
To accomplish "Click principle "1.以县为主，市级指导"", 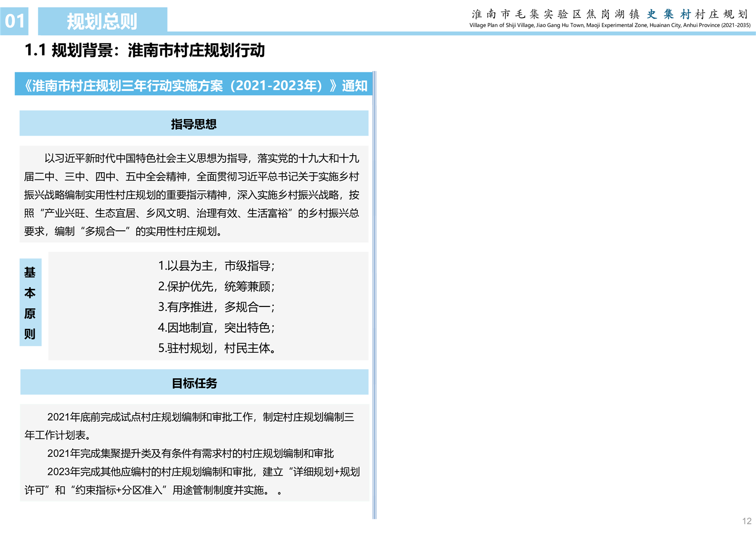I will point(216,266).
